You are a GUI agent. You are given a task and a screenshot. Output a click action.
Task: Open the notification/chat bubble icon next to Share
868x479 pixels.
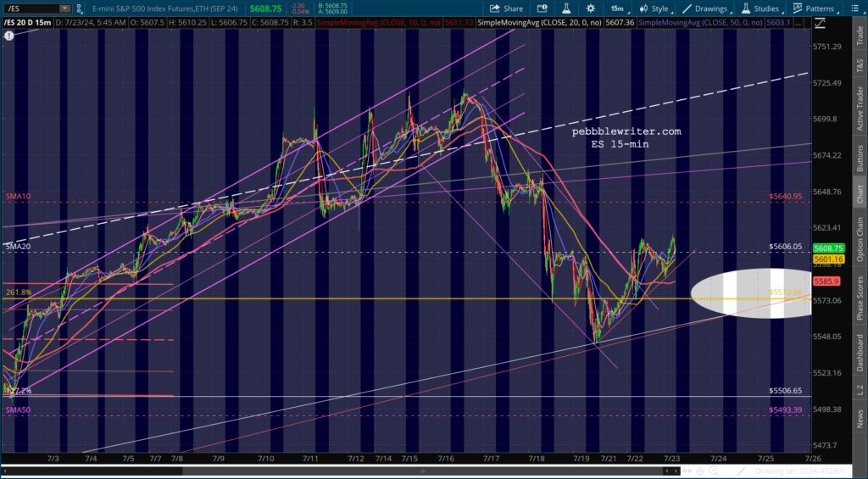click(542, 8)
